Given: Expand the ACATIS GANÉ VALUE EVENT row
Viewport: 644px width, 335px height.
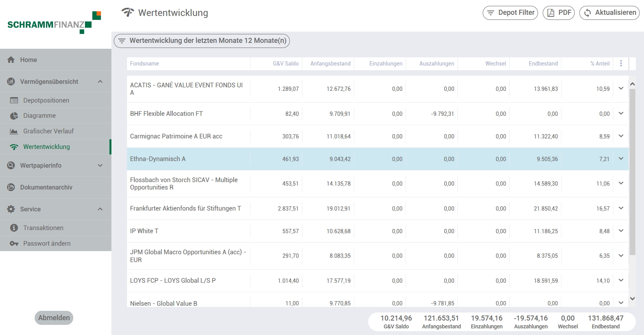Looking at the screenshot, I should (621, 89).
